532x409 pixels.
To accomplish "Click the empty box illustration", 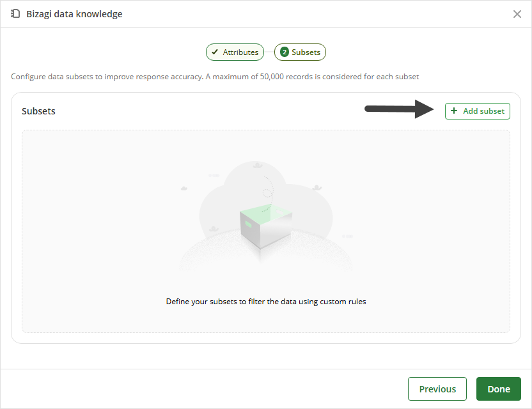I will pos(266,226).
